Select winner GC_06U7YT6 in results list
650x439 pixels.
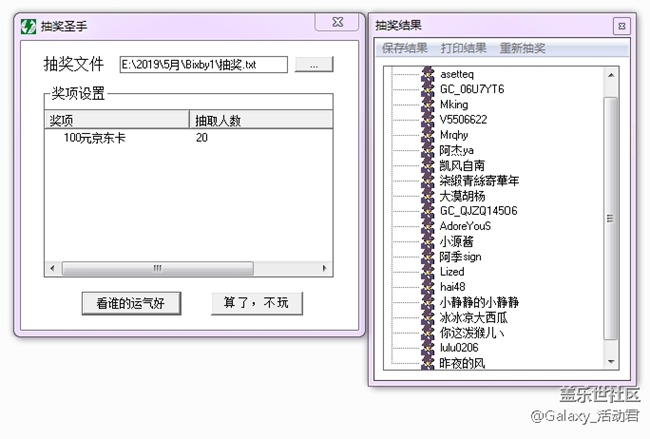pyautogui.click(x=472, y=89)
